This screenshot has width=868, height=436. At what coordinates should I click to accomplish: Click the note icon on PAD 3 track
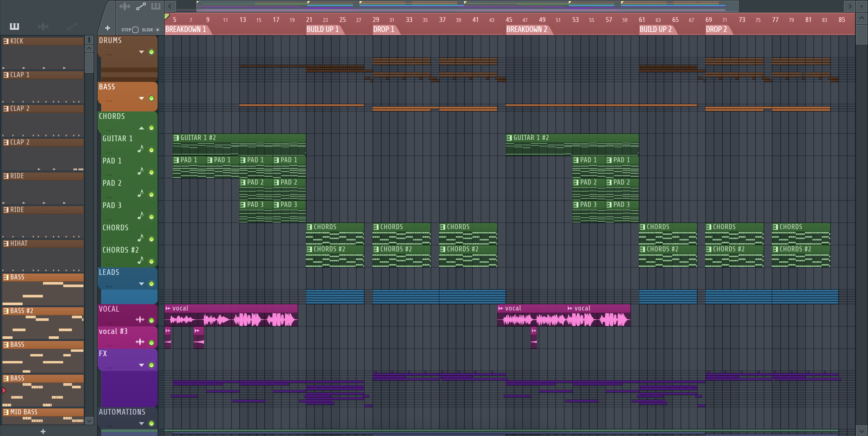(140, 216)
